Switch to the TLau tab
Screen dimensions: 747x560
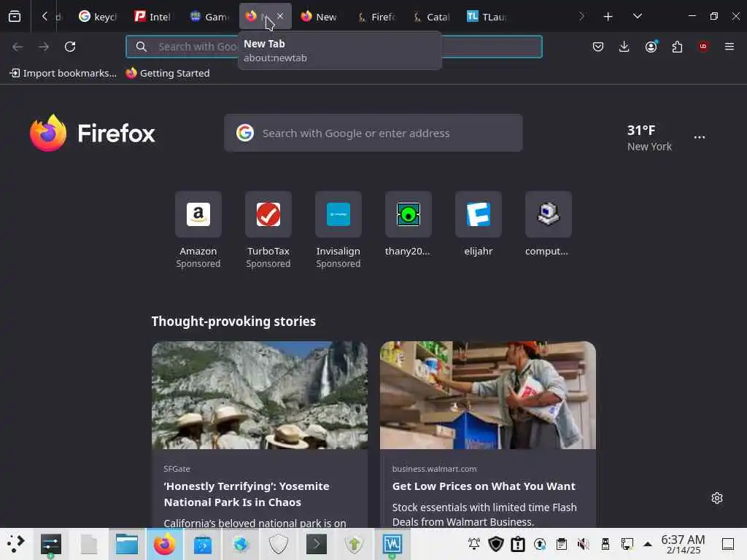pyautogui.click(x=486, y=17)
